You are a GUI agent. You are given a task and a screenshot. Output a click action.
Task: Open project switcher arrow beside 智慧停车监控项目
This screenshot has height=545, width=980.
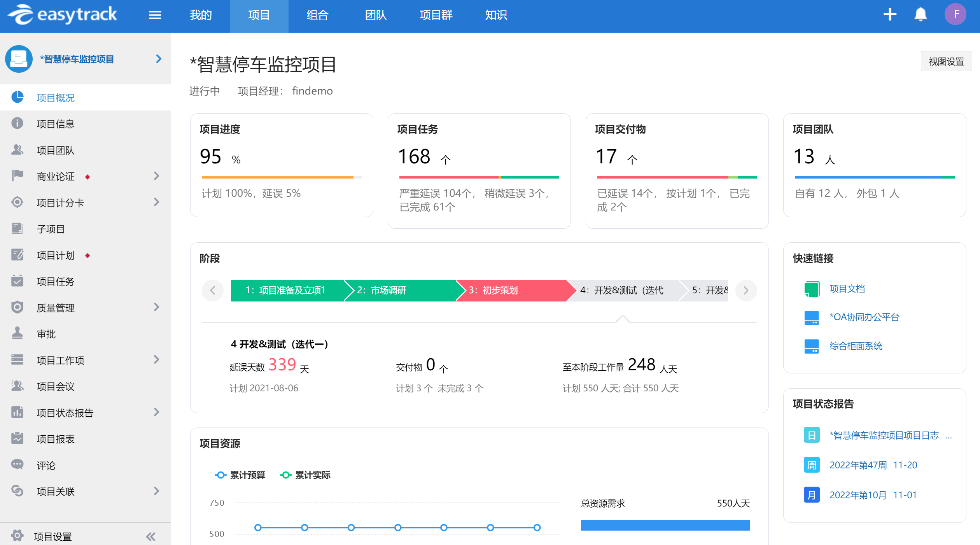pos(158,59)
